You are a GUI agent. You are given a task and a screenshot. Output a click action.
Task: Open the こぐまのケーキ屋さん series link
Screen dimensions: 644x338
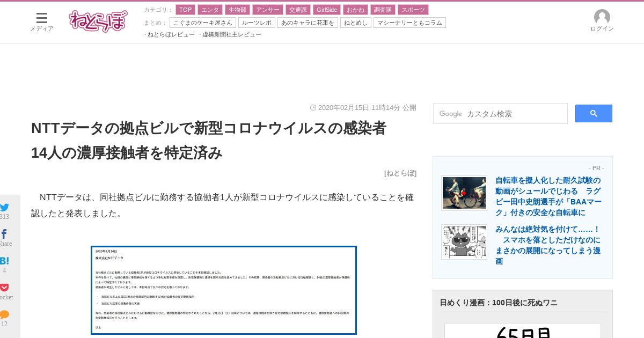(203, 23)
